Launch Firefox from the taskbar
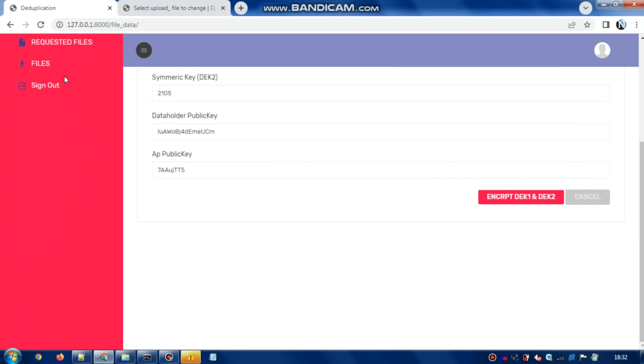The height and width of the screenshot is (364, 644). (x=60, y=357)
